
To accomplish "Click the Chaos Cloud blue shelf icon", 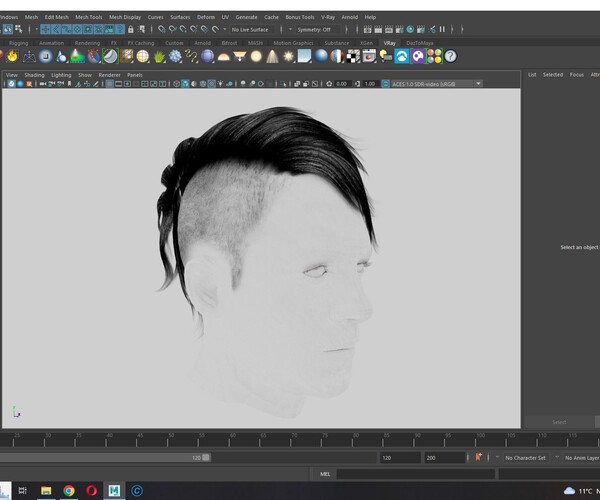I will (x=402, y=56).
